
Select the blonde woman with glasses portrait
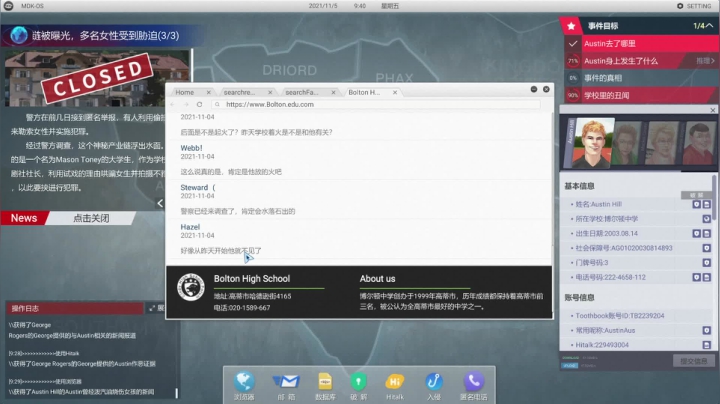pyautogui.click(x=661, y=143)
